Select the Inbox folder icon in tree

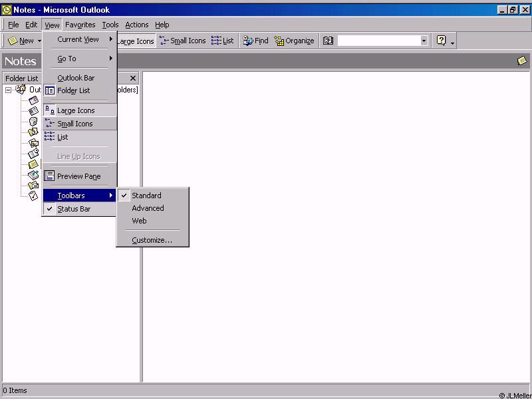click(33, 143)
